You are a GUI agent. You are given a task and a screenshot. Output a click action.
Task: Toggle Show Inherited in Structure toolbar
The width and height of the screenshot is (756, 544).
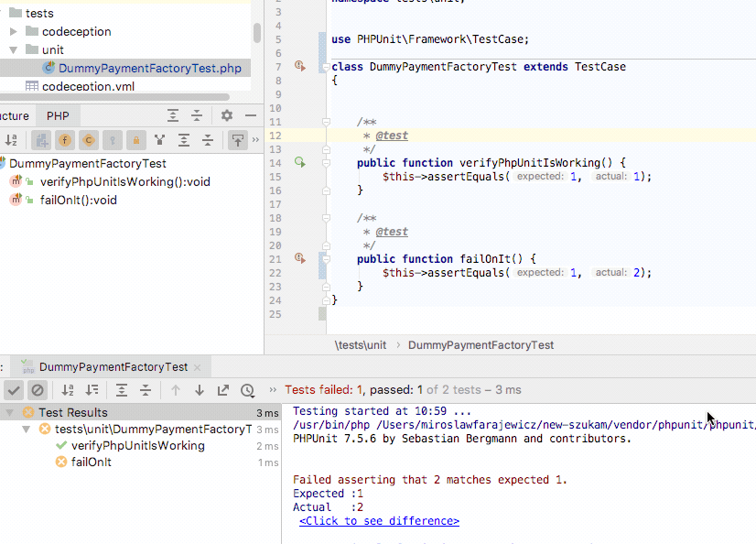click(41, 140)
